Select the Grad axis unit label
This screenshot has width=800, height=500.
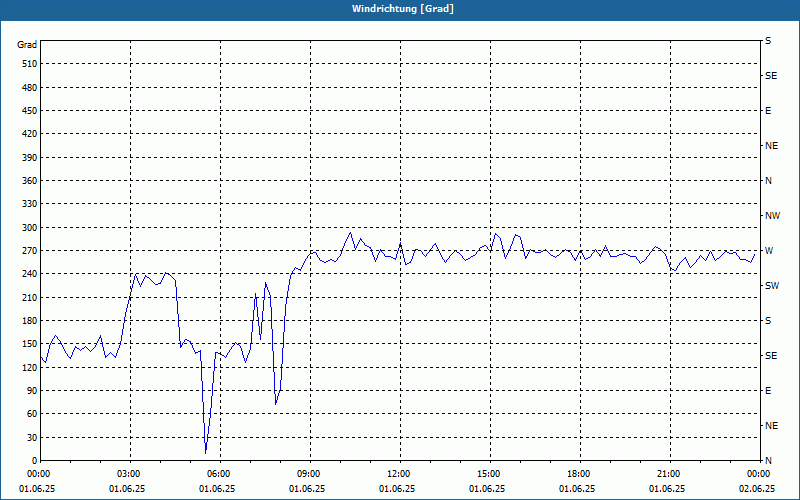(x=27, y=45)
